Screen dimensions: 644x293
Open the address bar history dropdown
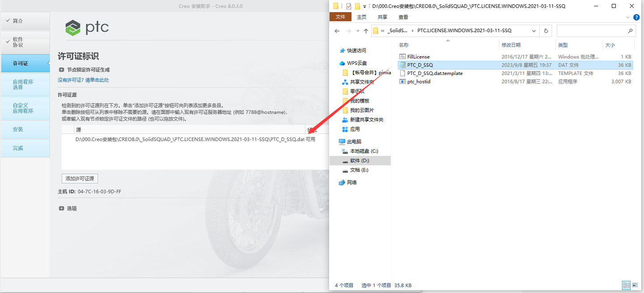click(x=534, y=31)
